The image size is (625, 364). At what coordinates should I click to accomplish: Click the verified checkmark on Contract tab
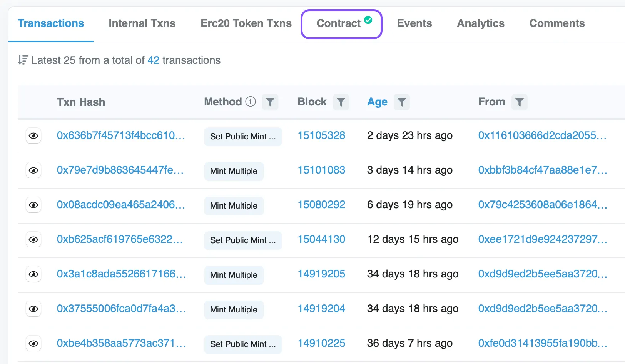(368, 20)
